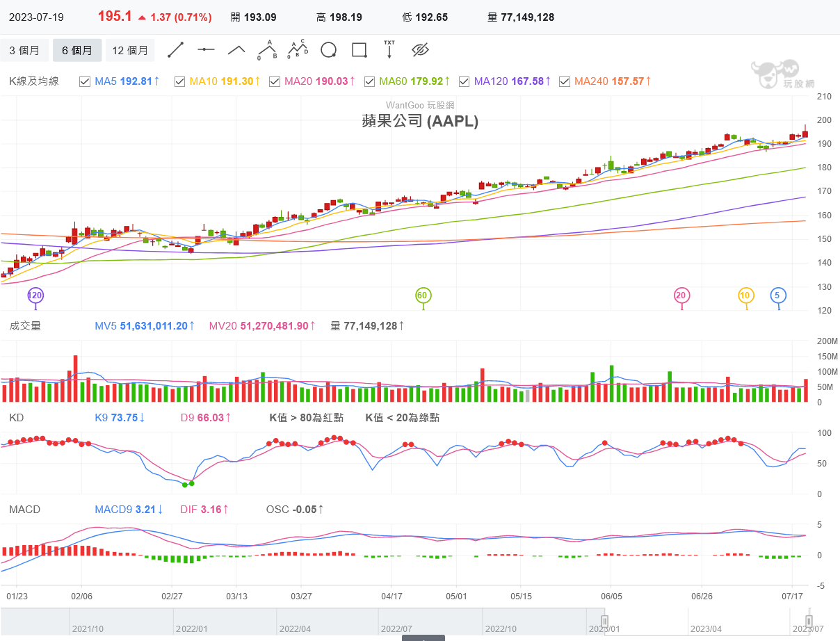Select the trend line drawing tool
Image resolution: width=840 pixels, height=641 pixels.
(x=176, y=50)
